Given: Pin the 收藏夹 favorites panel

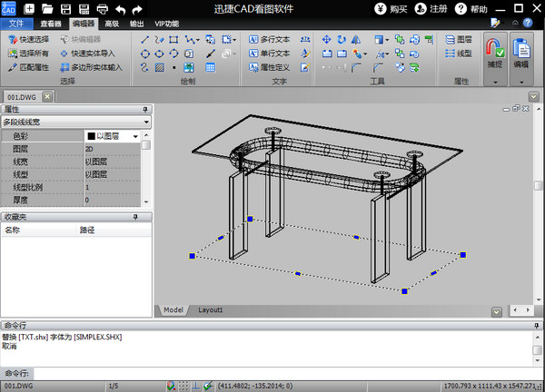Looking at the screenshot, I should [135, 218].
